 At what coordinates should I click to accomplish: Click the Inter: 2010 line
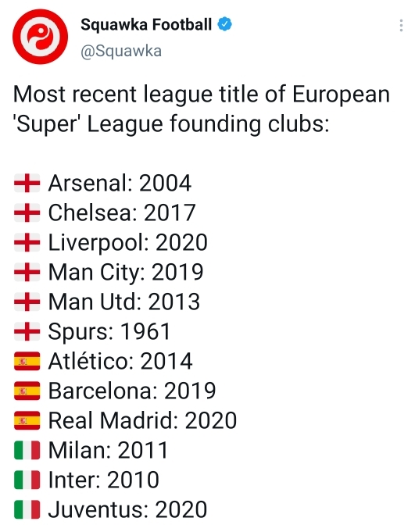[x=103, y=480]
